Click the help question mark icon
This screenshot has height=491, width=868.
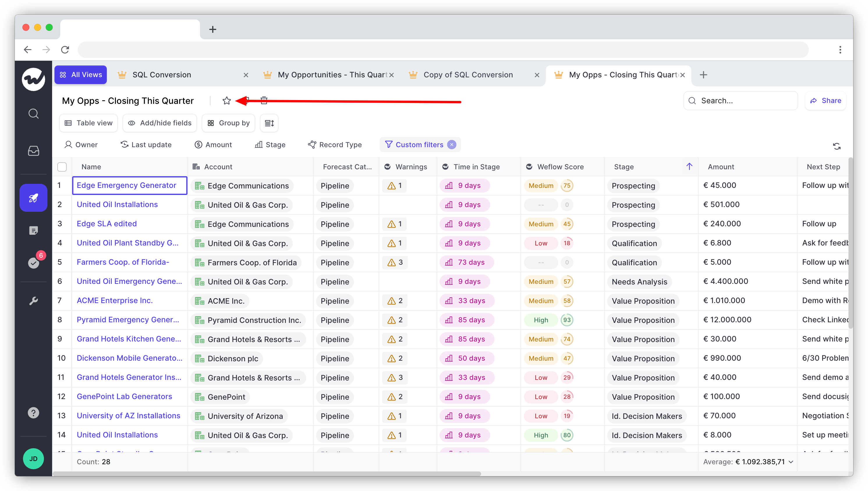click(33, 413)
